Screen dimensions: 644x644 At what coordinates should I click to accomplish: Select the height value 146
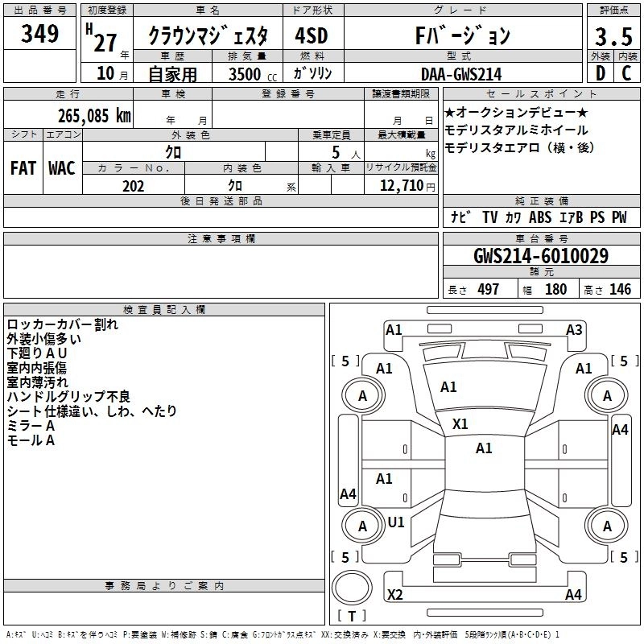coord(620,289)
